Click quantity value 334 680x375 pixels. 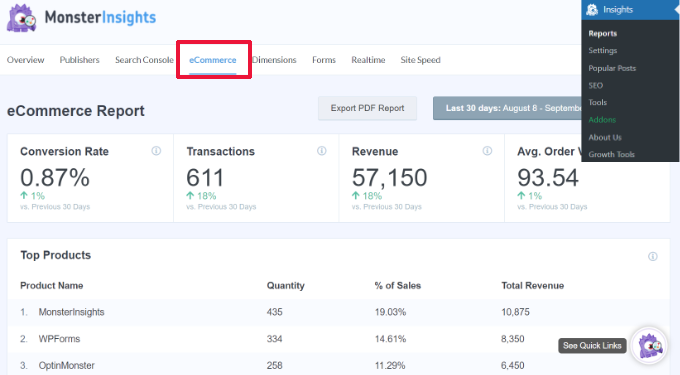275,339
